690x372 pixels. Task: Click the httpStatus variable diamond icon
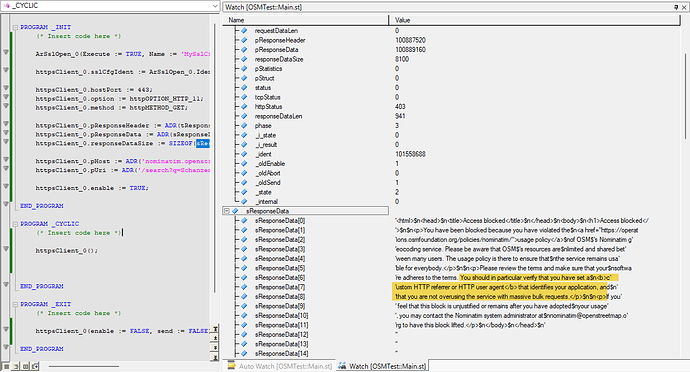(244, 107)
